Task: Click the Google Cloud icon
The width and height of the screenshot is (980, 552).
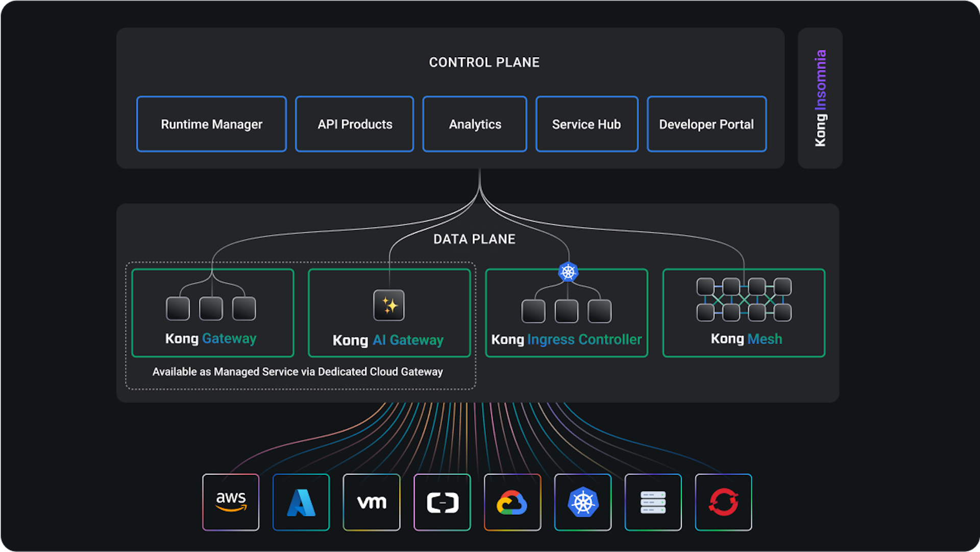Action: 512,502
